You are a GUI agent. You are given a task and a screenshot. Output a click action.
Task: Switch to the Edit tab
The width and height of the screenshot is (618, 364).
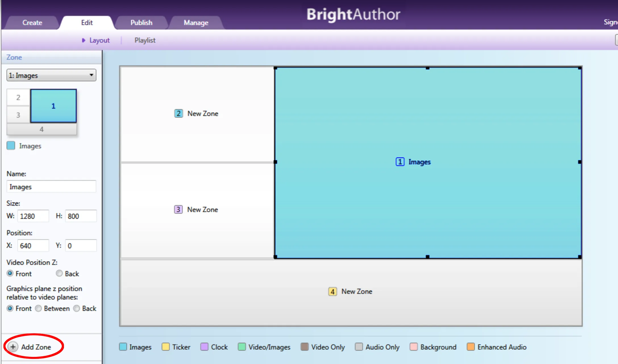point(87,22)
